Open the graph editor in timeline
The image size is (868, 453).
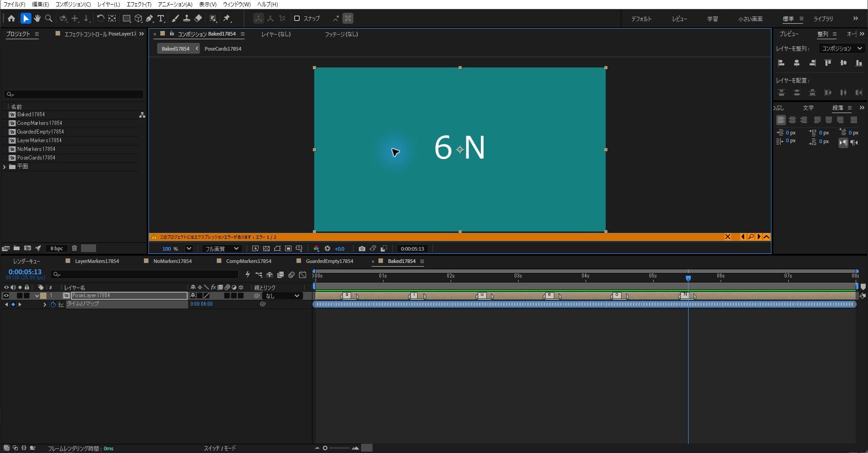pyautogui.click(x=302, y=274)
